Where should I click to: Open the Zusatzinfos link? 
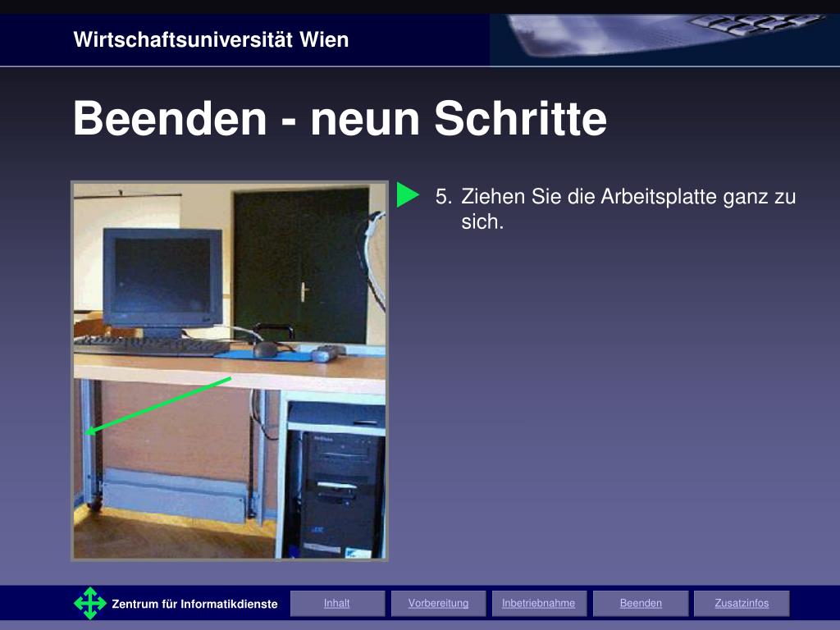tap(742, 603)
